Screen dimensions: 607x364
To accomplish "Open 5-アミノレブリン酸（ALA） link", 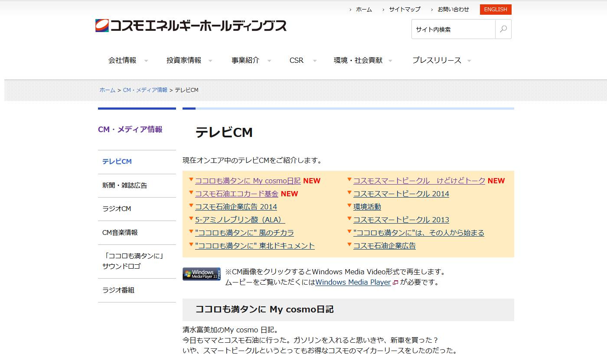I will pos(240,220).
